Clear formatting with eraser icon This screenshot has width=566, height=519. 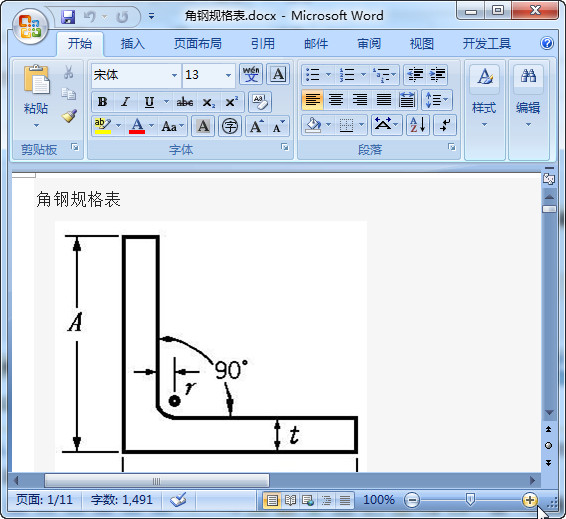click(260, 102)
